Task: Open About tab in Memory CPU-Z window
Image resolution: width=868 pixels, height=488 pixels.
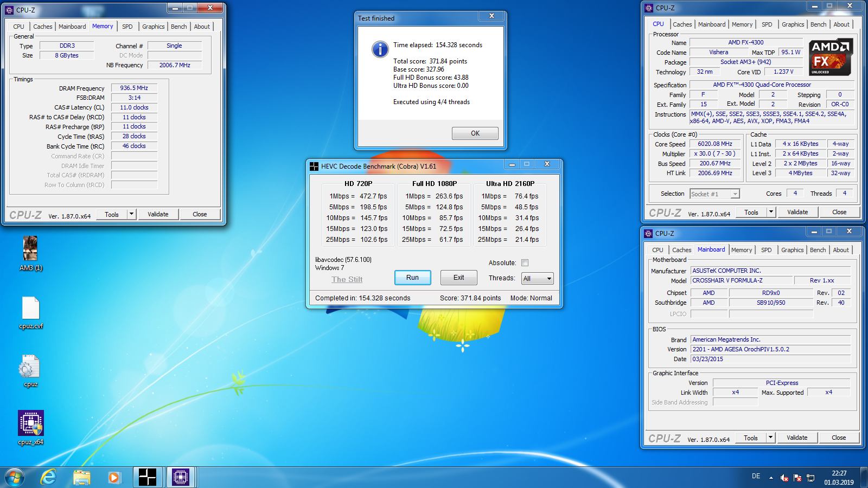Action: click(x=202, y=27)
